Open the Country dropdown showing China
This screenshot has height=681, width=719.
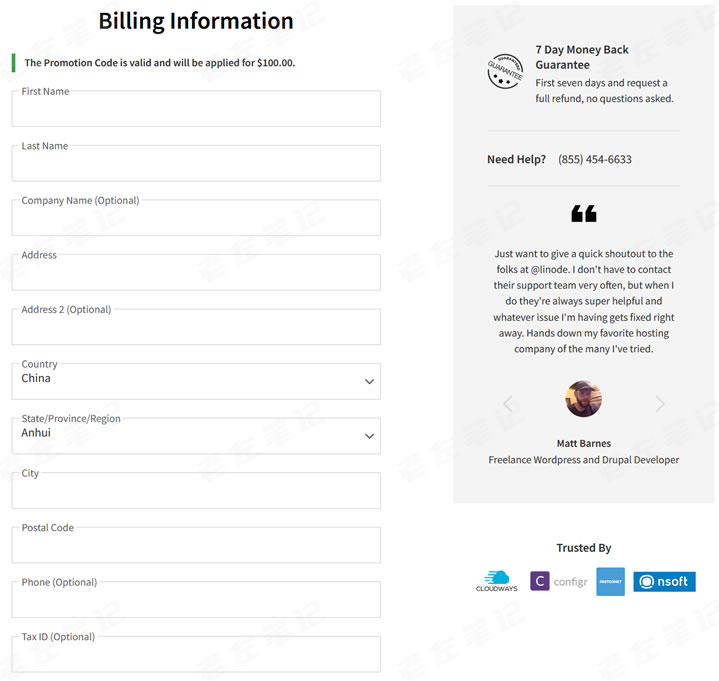click(x=196, y=381)
